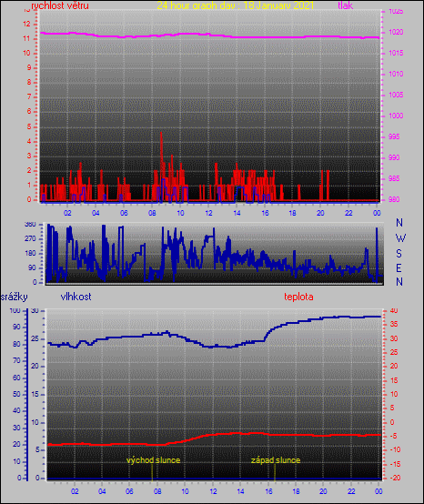The height and width of the screenshot is (504, 424).
Task: Click the 22 hour tick under bottom graph
Action: [x=351, y=491]
